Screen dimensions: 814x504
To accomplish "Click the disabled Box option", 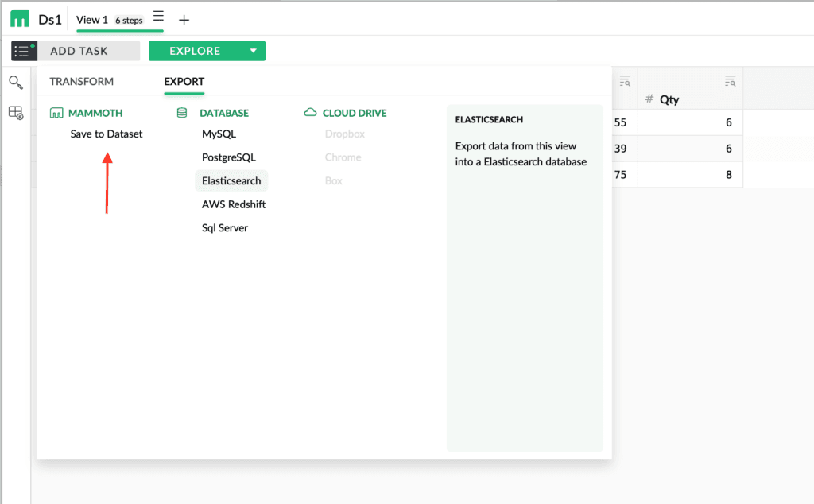I will (x=334, y=180).
